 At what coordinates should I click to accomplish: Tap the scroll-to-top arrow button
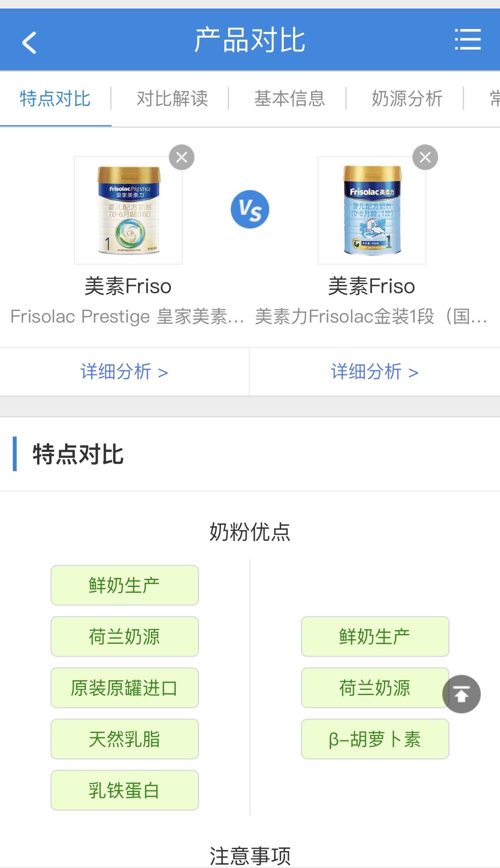pyautogui.click(x=461, y=694)
